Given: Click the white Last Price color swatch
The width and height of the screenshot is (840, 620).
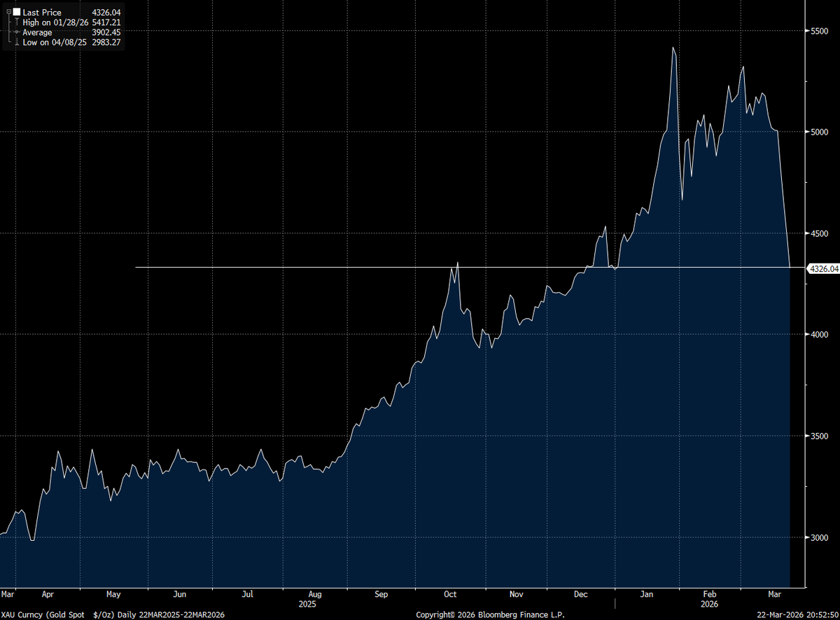Looking at the screenshot, I should point(16,13).
